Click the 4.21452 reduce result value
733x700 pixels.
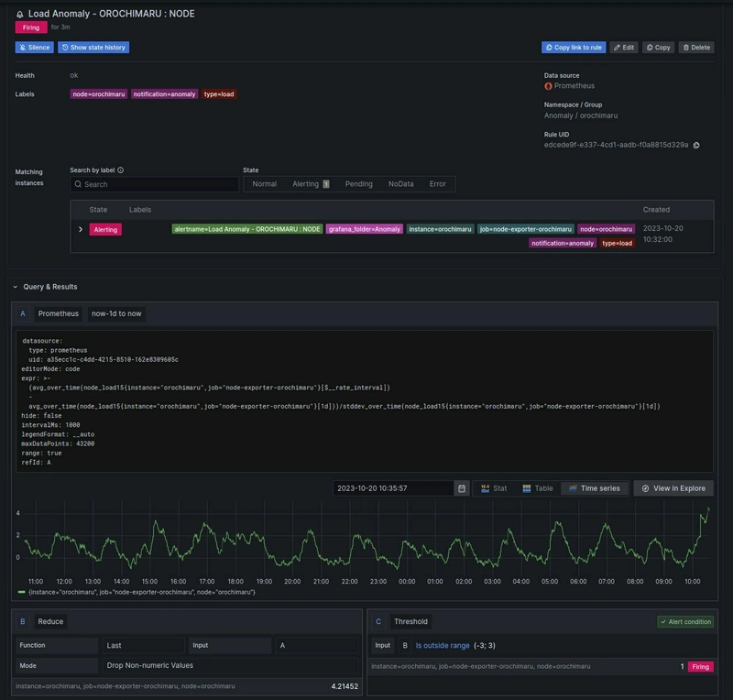pyautogui.click(x=345, y=686)
